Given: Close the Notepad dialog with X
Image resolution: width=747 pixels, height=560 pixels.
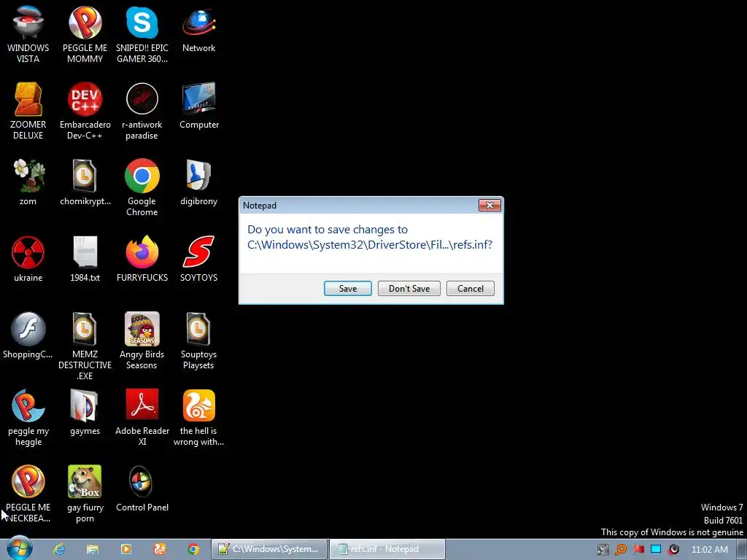Looking at the screenshot, I should click(489, 205).
